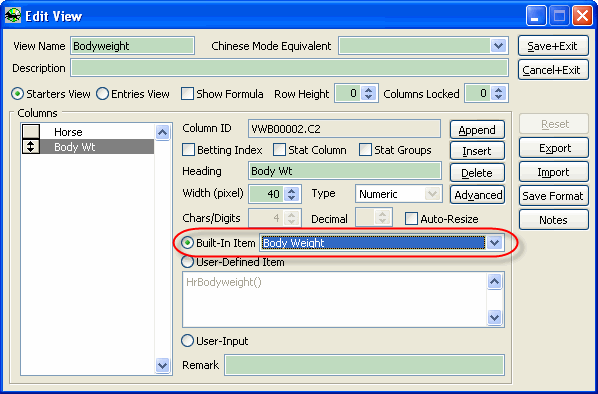Click the Edit View app icon in title bar
598x394 pixels.
13,16
